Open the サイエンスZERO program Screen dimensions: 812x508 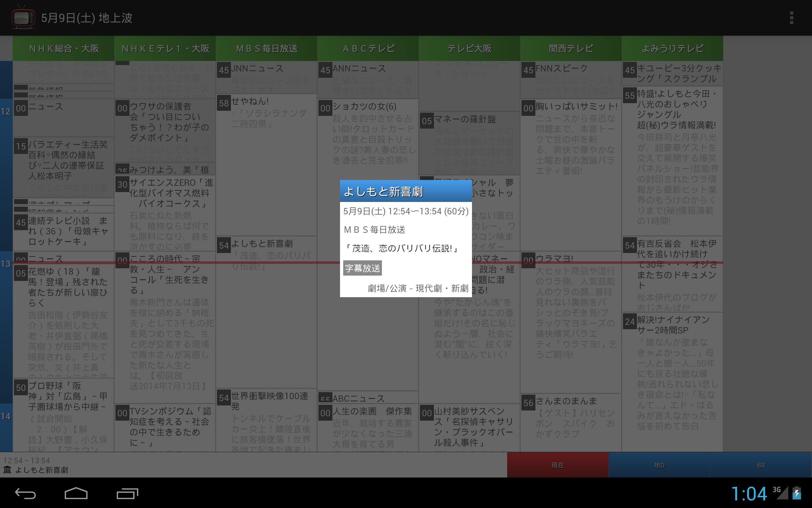[x=165, y=213]
